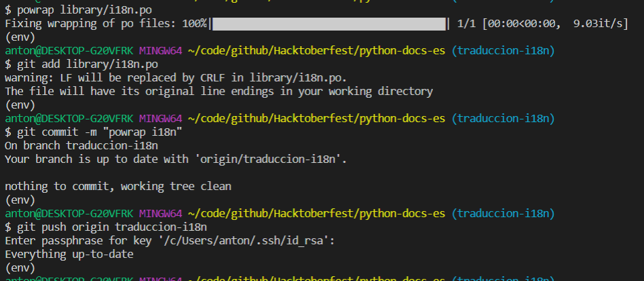Click '(env)' directly below 'working tree clean'
Viewport: 644px width, 281px height.
pos(20,200)
